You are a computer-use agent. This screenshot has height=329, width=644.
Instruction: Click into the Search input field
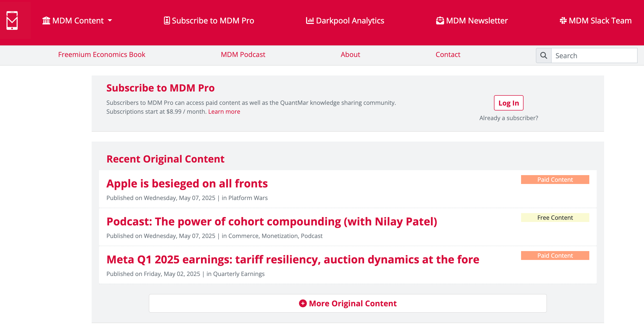[594, 55]
